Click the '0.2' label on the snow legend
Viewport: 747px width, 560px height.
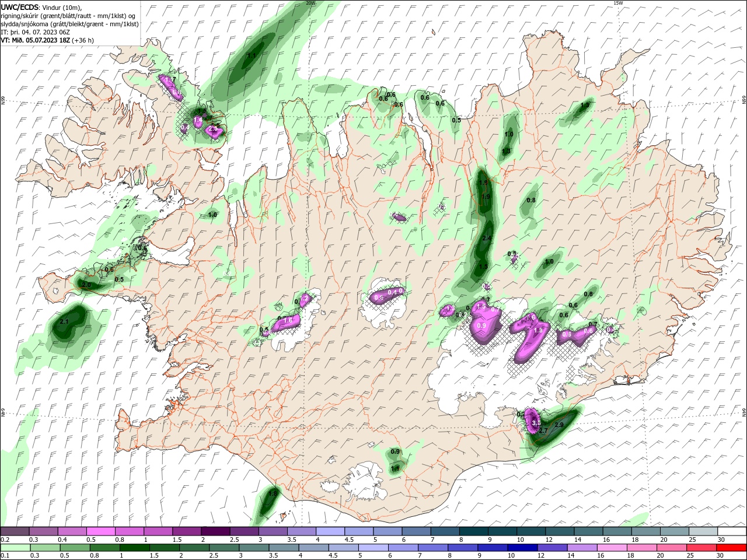pos(5,540)
